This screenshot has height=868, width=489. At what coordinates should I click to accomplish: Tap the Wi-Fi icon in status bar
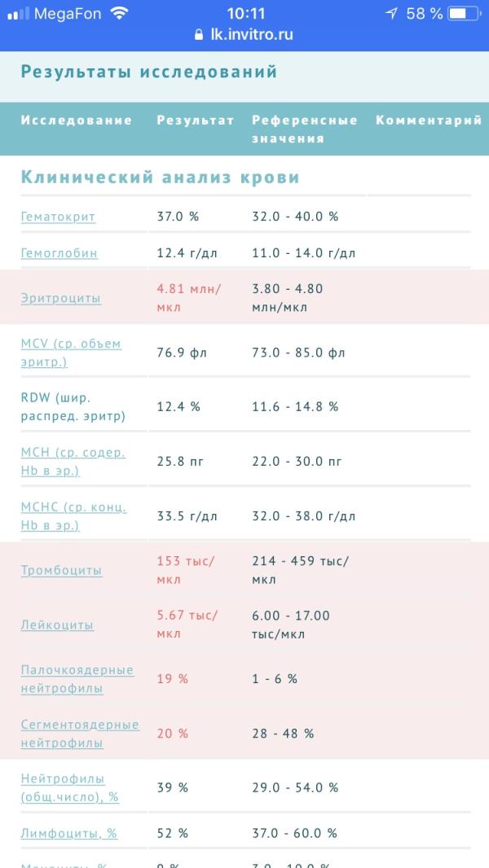click(118, 13)
